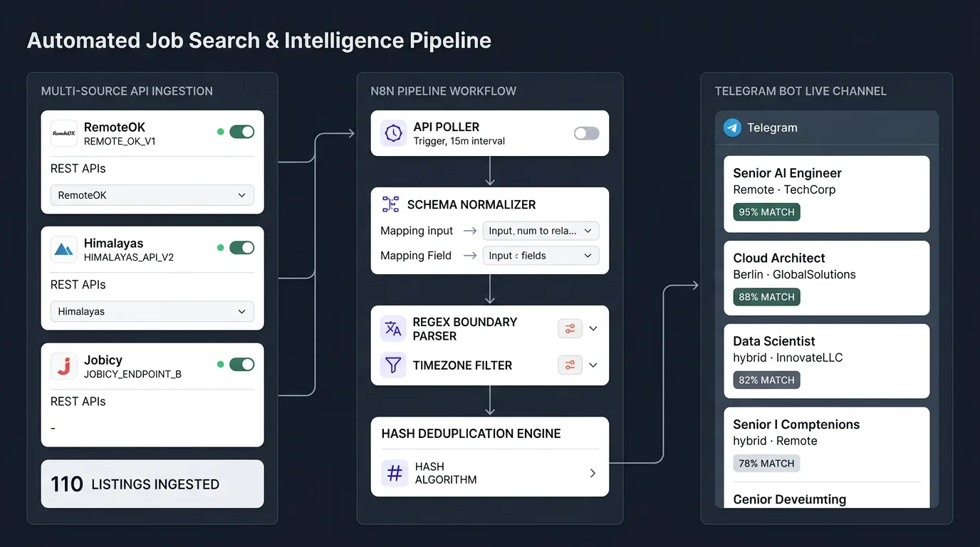Click 'Remote · TechCorp' text
Viewport: 980px width, 547px height.
tap(784, 189)
